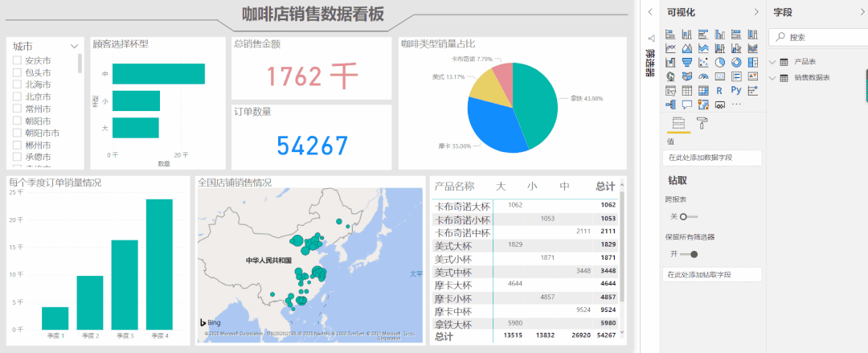Image resolution: width=868 pixels, height=353 pixels.
Task: Select the 季度 4 bar
Action: [159, 265]
